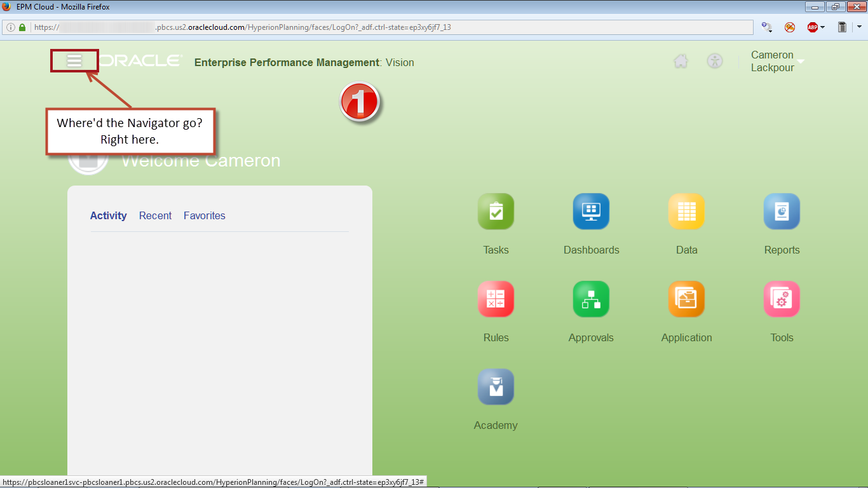
Task: Switch to the Activity tab
Action: click(109, 215)
